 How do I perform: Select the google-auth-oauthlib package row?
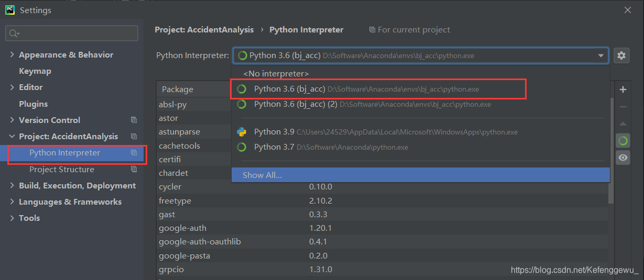click(x=383, y=242)
